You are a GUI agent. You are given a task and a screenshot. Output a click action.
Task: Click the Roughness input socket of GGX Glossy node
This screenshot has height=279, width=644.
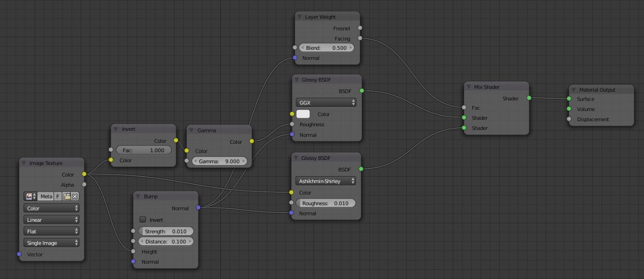(x=292, y=124)
